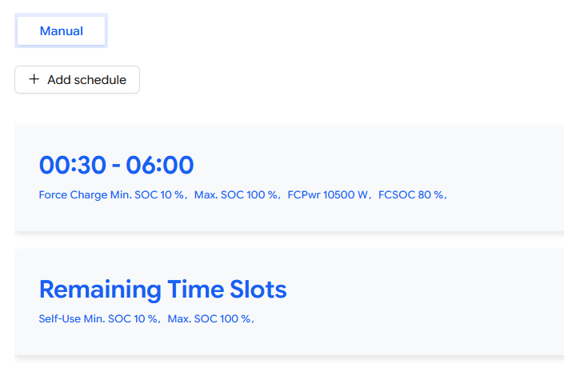
Task: Click the dash between 00:30 and 06:00
Action: point(117,166)
